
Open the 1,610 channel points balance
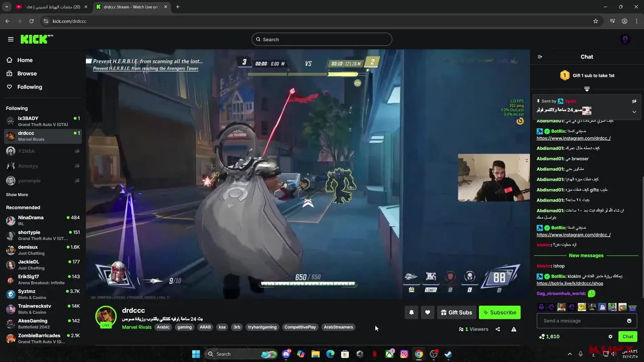549,336
